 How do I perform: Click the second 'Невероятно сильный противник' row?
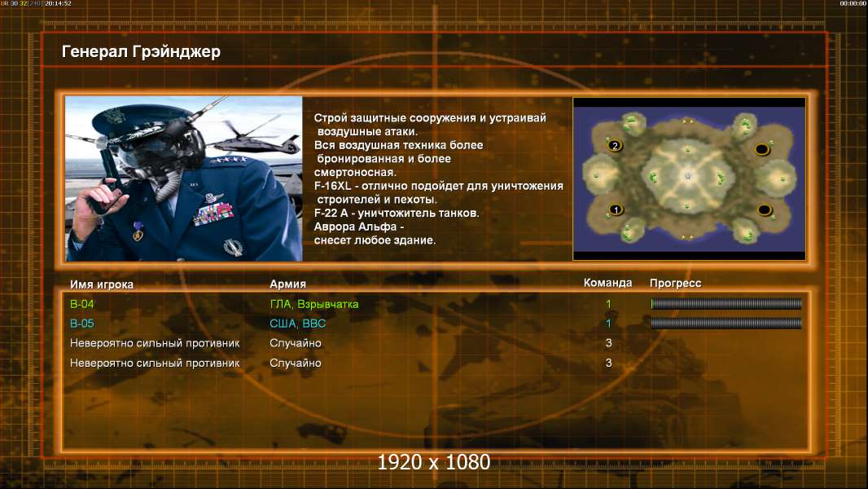155,363
